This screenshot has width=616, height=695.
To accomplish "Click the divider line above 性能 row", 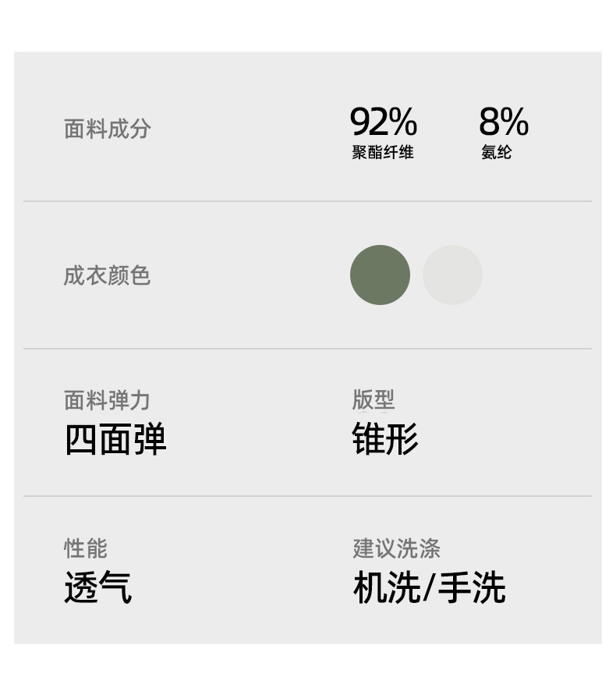I will [x=307, y=496].
